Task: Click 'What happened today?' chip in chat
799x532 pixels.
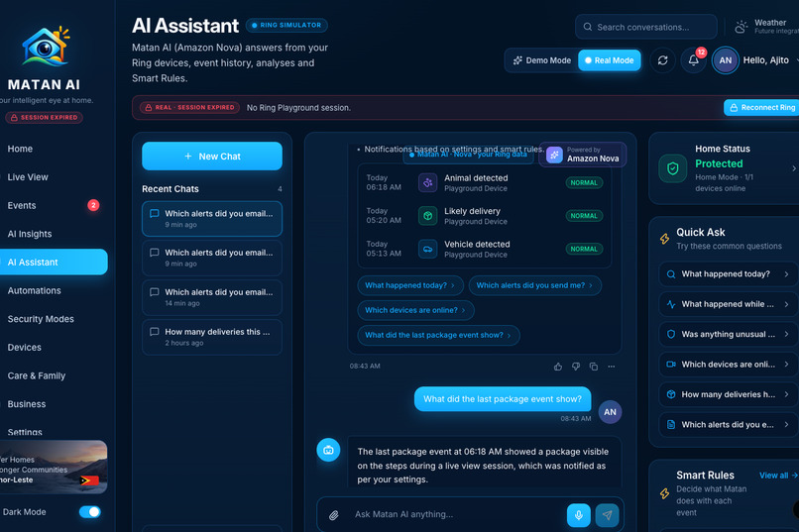Action: point(410,285)
